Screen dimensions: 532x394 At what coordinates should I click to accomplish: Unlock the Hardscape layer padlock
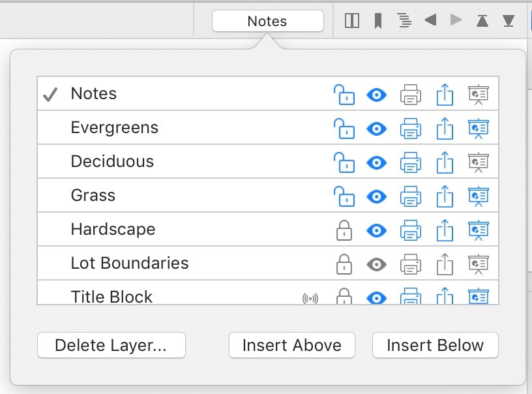[344, 230]
